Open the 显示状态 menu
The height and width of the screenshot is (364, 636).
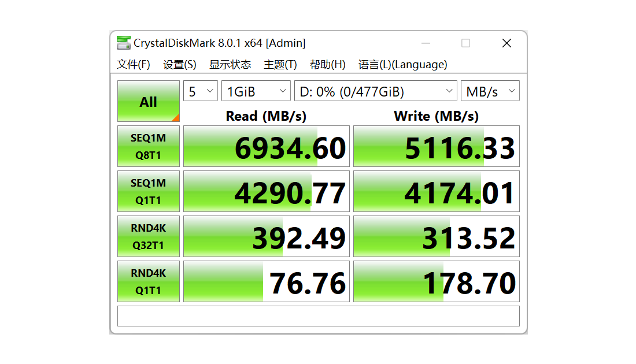point(230,65)
